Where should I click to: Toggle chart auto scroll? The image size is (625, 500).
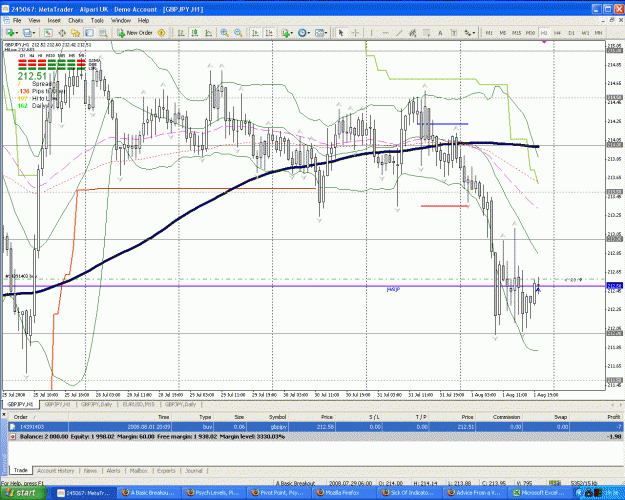coord(256,33)
